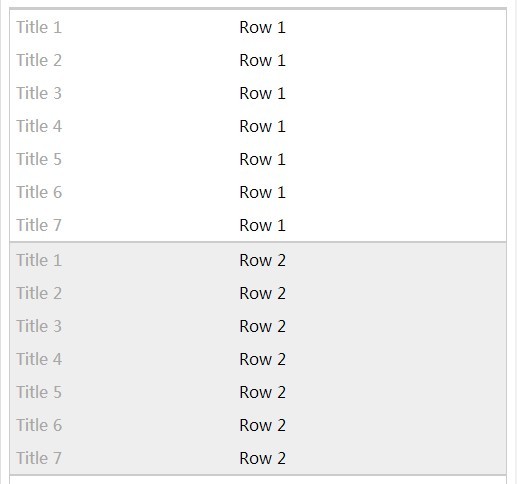Select the Title 3 label in the gray block

coord(39,326)
